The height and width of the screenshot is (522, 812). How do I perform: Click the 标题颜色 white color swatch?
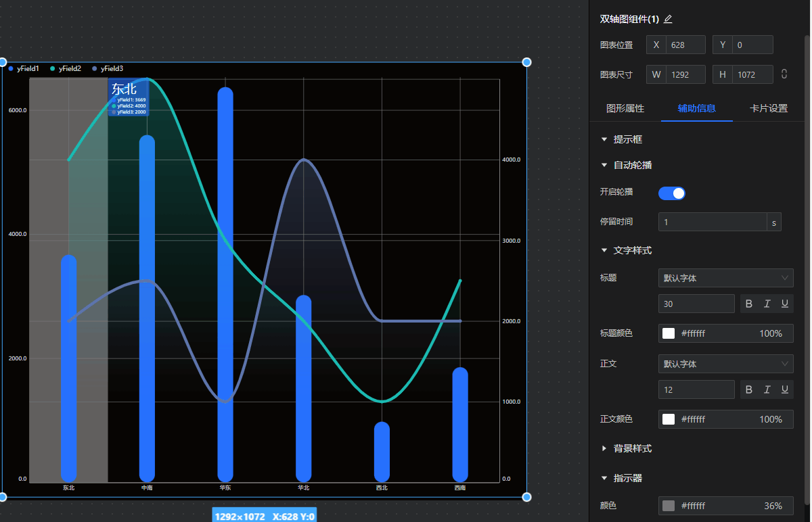tap(669, 333)
